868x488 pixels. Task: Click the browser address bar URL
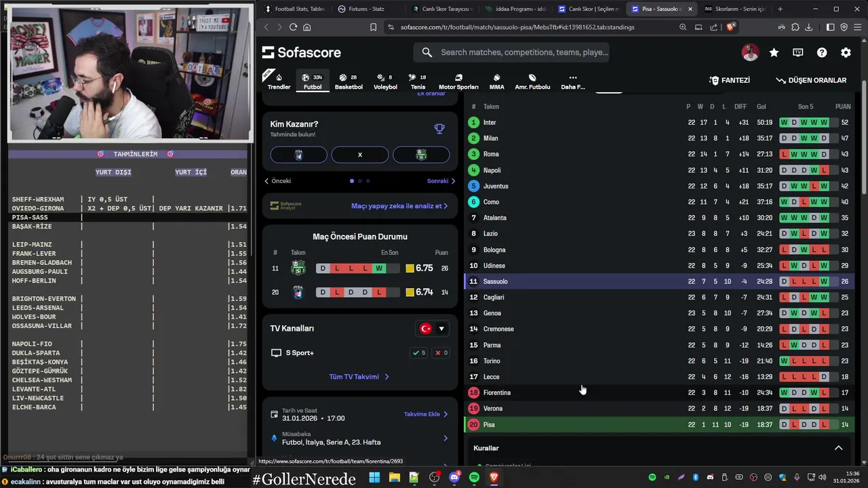pos(517,27)
